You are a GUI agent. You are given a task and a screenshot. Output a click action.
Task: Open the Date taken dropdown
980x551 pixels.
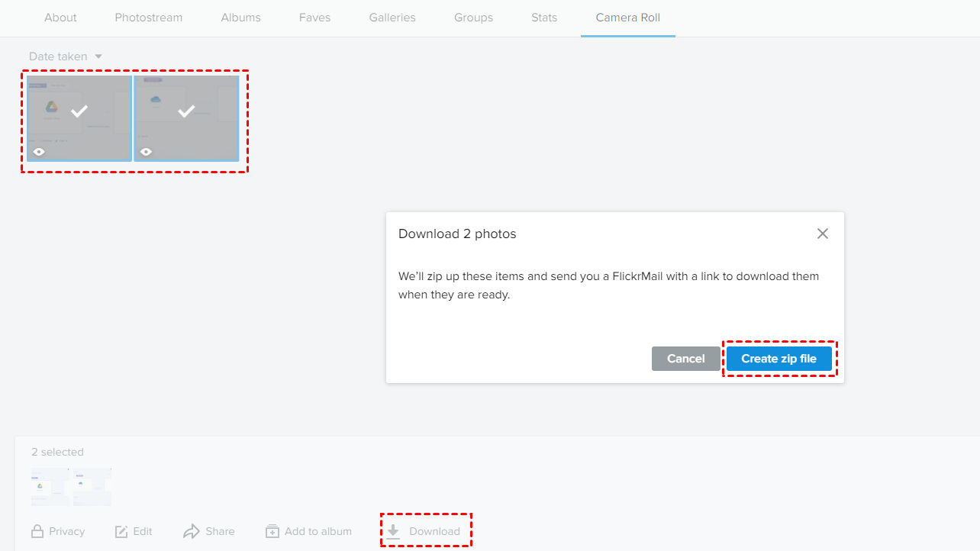click(66, 56)
